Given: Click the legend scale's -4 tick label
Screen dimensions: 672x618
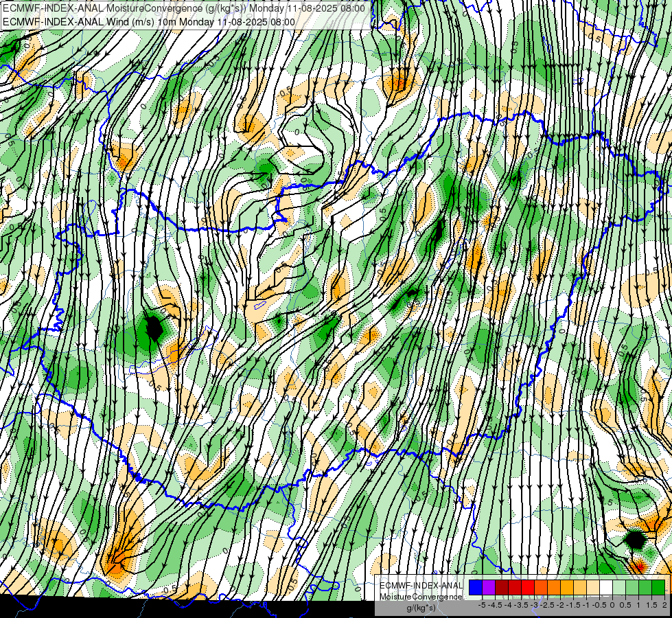Looking at the screenshot, I should (x=508, y=605).
